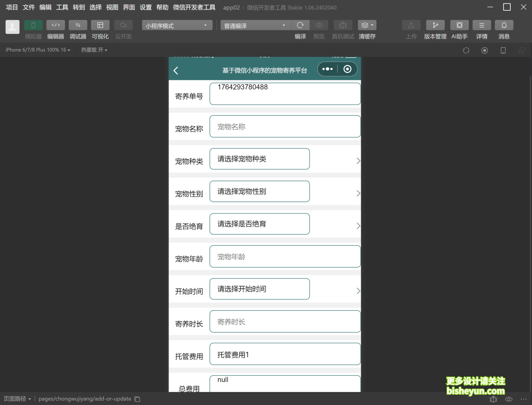Open the mini program three-dot menu
The height and width of the screenshot is (405, 532).
[327, 69]
